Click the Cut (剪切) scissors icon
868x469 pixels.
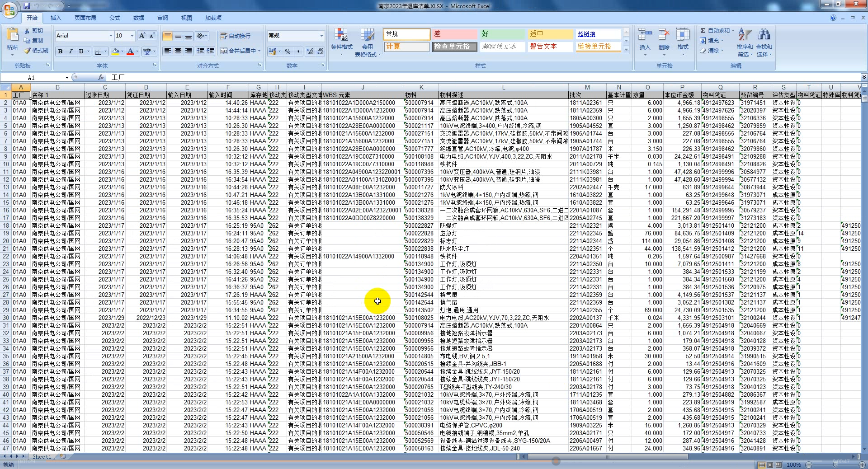28,31
